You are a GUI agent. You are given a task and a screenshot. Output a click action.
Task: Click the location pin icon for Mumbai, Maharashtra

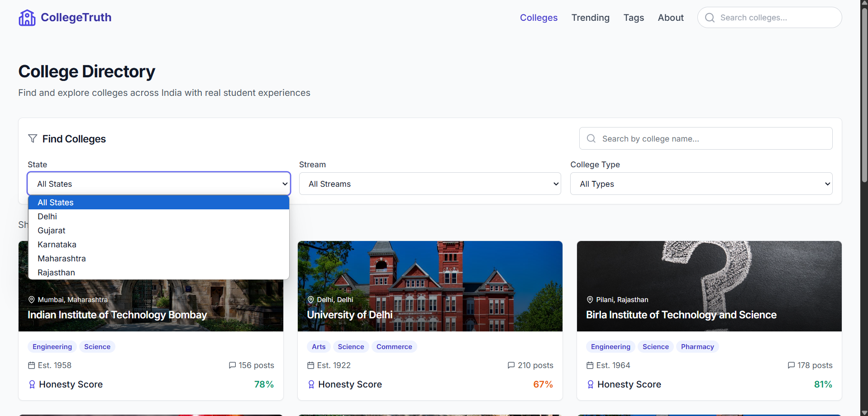coord(32,300)
